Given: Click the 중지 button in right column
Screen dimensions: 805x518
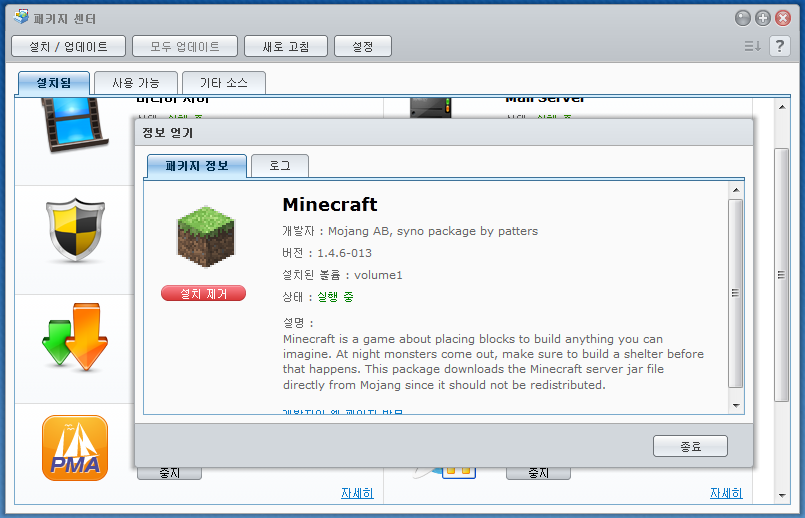Looking at the screenshot, I should (538, 473).
